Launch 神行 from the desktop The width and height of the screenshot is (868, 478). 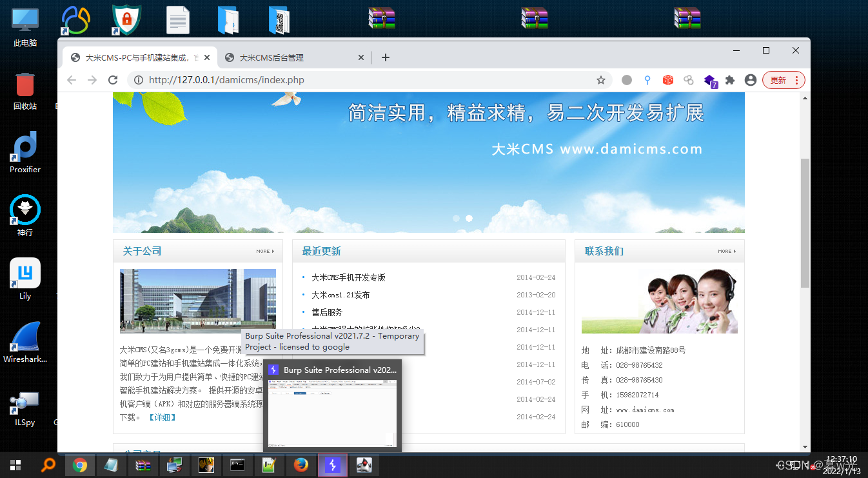tap(25, 216)
